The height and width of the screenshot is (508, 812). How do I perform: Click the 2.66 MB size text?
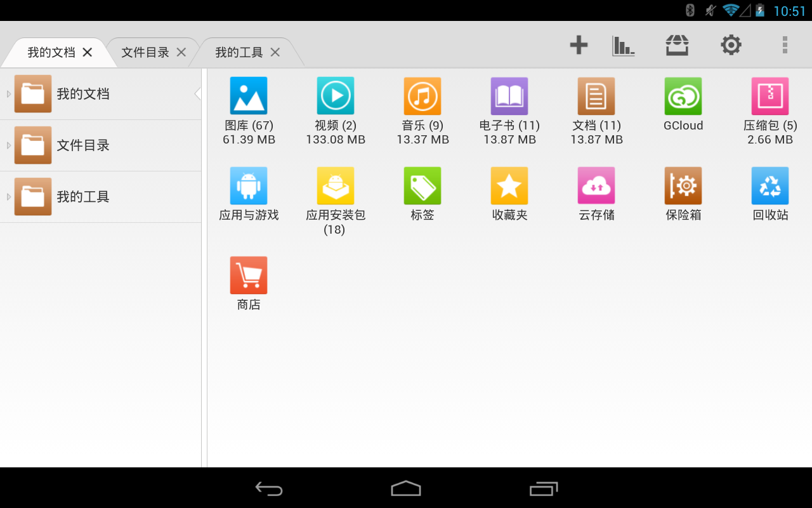[x=770, y=140]
